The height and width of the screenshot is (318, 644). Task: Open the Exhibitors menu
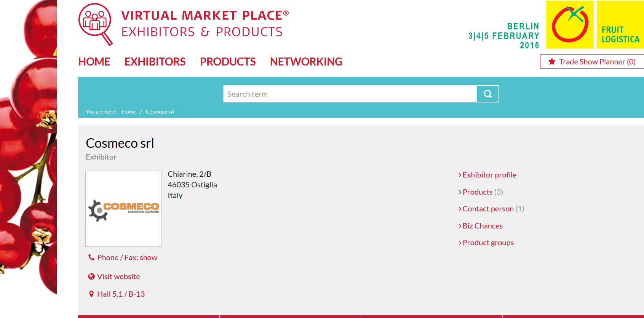click(x=155, y=62)
